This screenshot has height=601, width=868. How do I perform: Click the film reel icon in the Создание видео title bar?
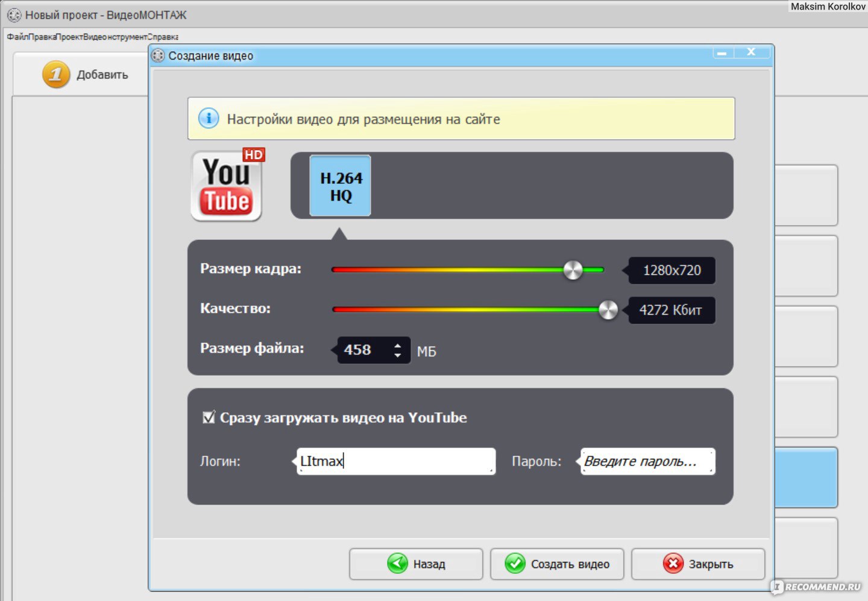coord(158,55)
